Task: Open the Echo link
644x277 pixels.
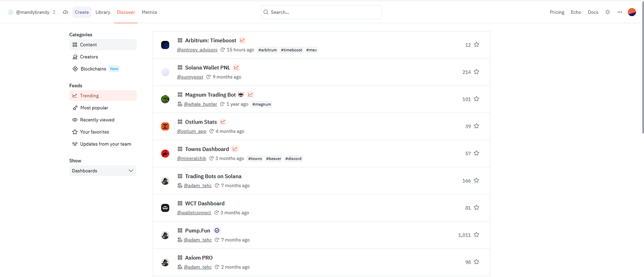Action: tap(576, 12)
